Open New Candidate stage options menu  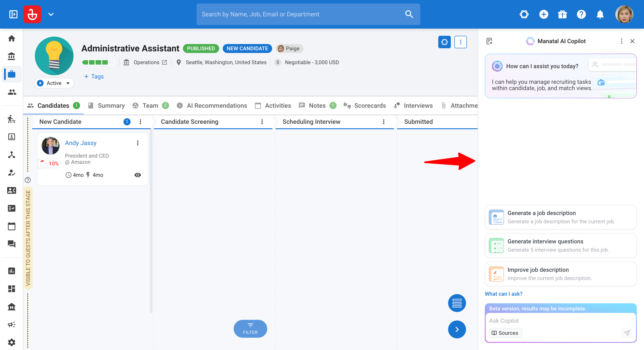coord(140,122)
